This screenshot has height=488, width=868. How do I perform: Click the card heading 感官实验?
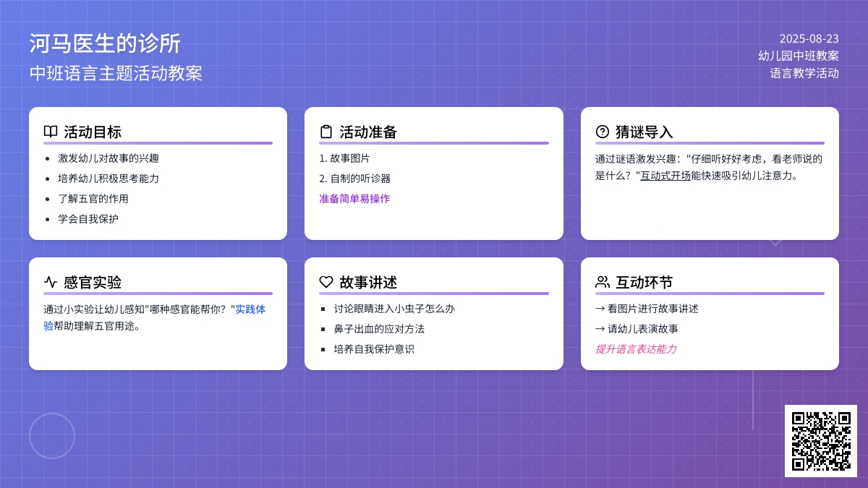click(x=93, y=282)
